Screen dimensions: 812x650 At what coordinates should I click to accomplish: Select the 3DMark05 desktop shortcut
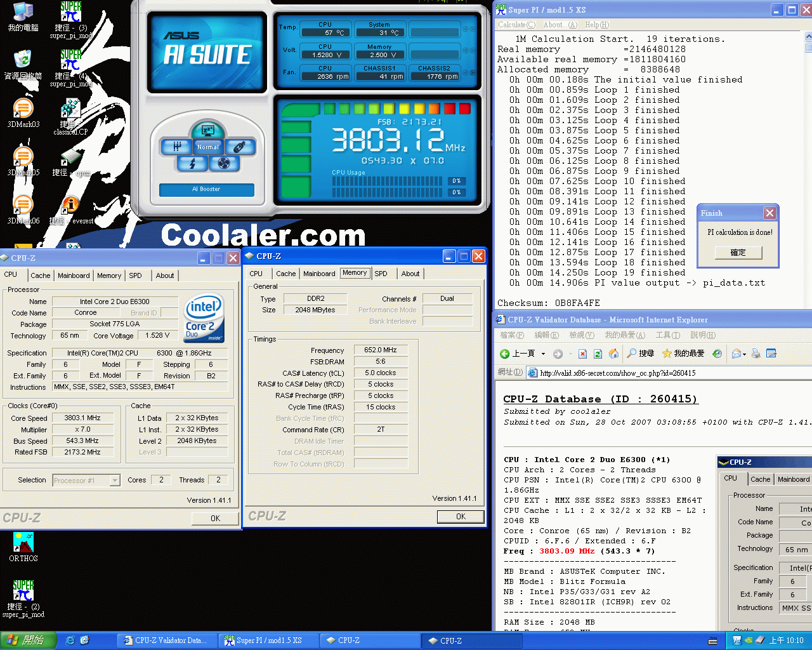[x=23, y=161]
